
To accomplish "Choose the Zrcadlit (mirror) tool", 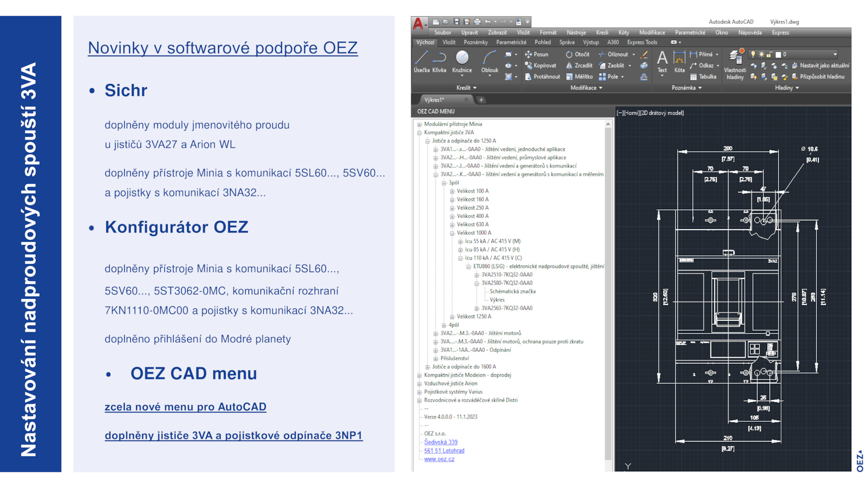I will pos(579,66).
